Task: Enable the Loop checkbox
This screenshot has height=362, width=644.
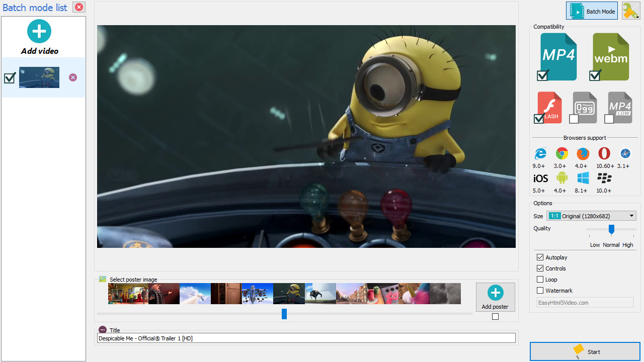Action: point(540,280)
